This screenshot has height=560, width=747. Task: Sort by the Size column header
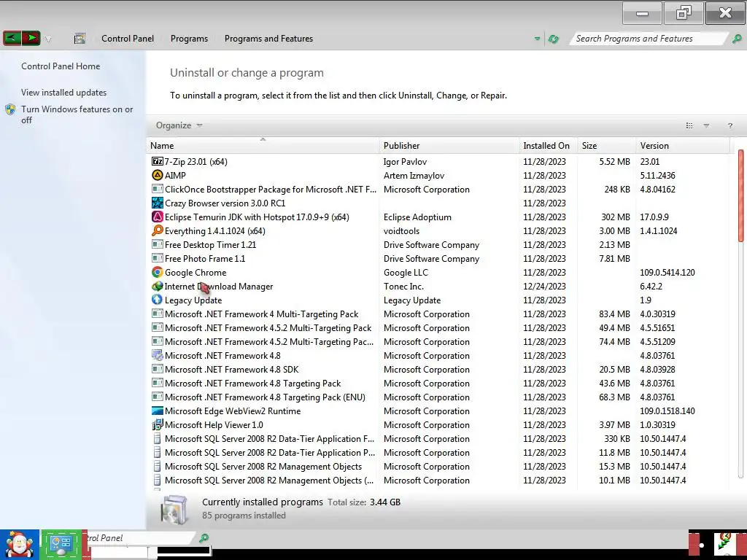coord(607,145)
